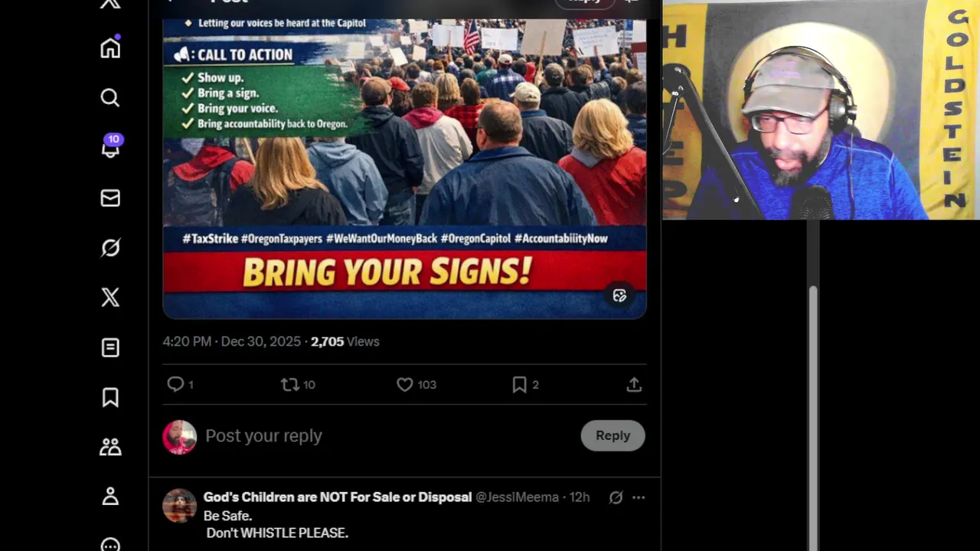
Task: Open the More circle menu in sidebar
Action: (110, 545)
